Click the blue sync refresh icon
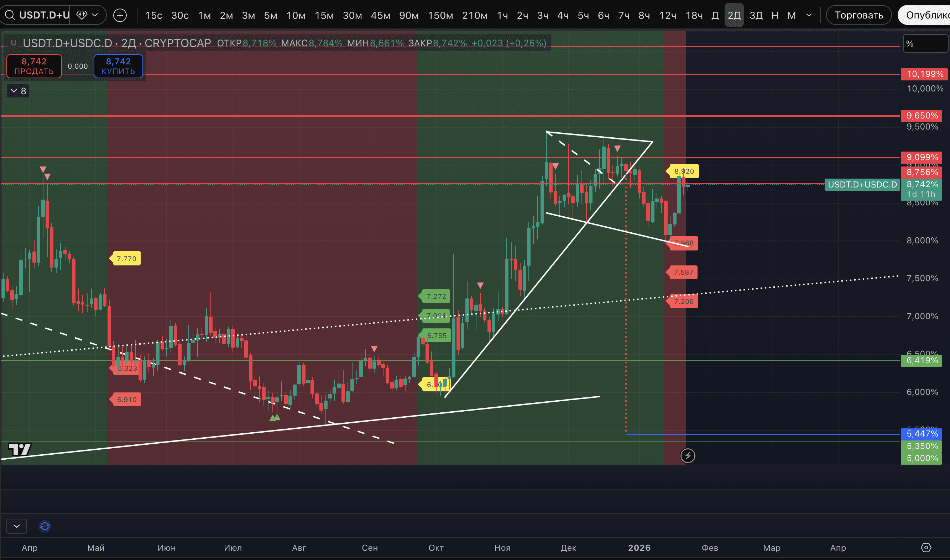Screen dimensions: 950x560 45,526
